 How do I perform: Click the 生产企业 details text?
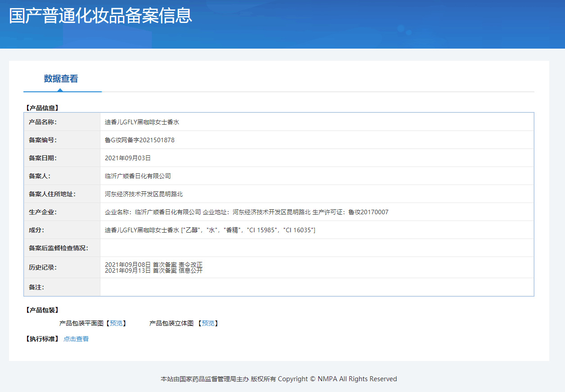coord(247,212)
